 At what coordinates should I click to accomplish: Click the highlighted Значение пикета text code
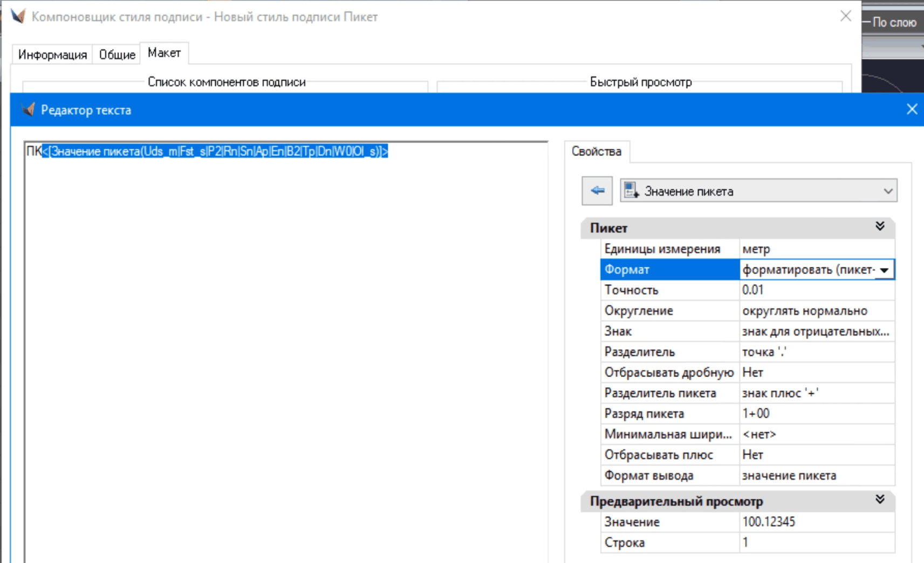tap(215, 152)
